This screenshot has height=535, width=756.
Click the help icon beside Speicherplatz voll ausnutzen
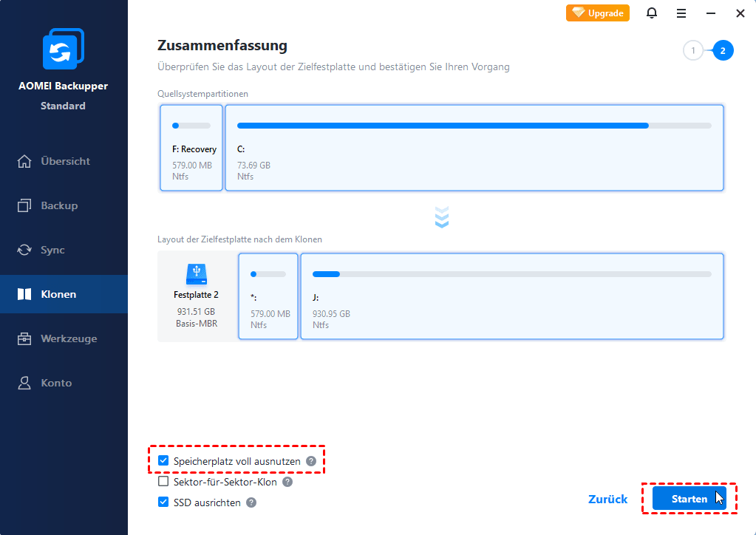[311, 461]
